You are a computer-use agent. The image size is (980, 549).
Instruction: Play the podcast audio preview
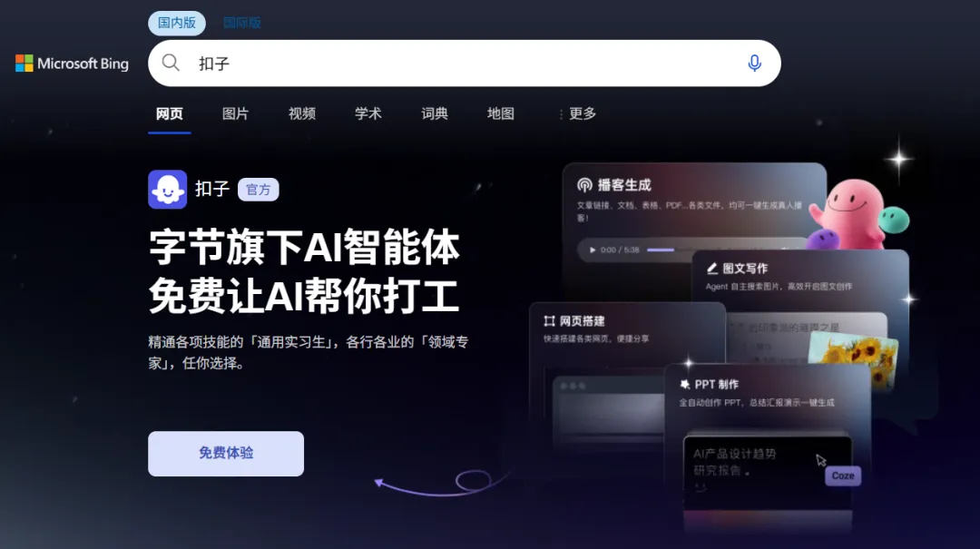(x=593, y=250)
